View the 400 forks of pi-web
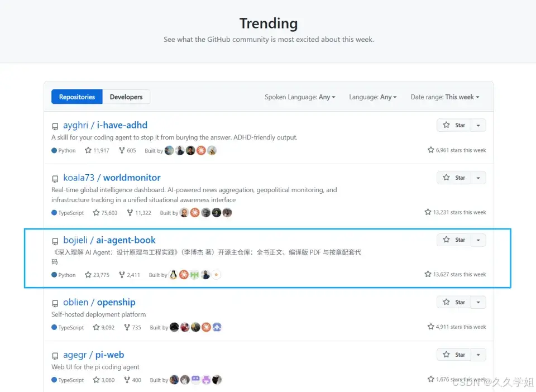The height and width of the screenshot is (392, 536). point(132,380)
